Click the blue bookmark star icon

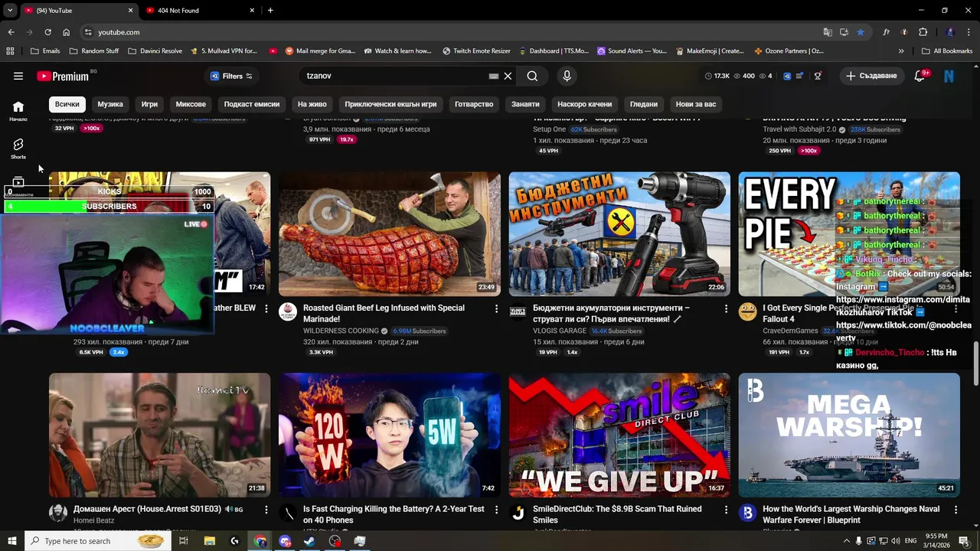[861, 32]
